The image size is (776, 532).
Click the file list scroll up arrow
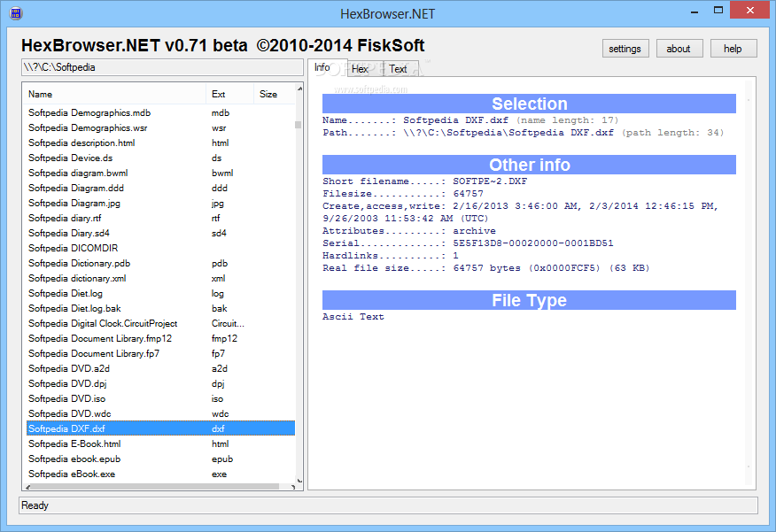click(x=299, y=89)
